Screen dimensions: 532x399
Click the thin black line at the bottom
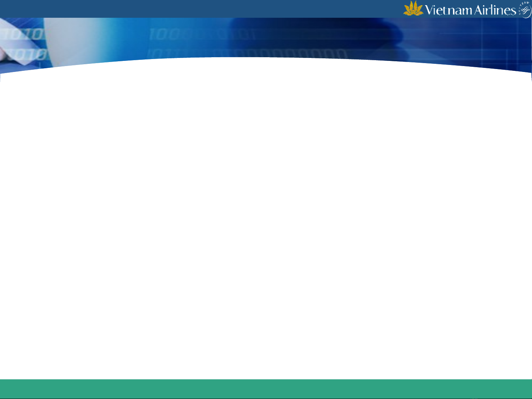pyautogui.click(x=266, y=398)
